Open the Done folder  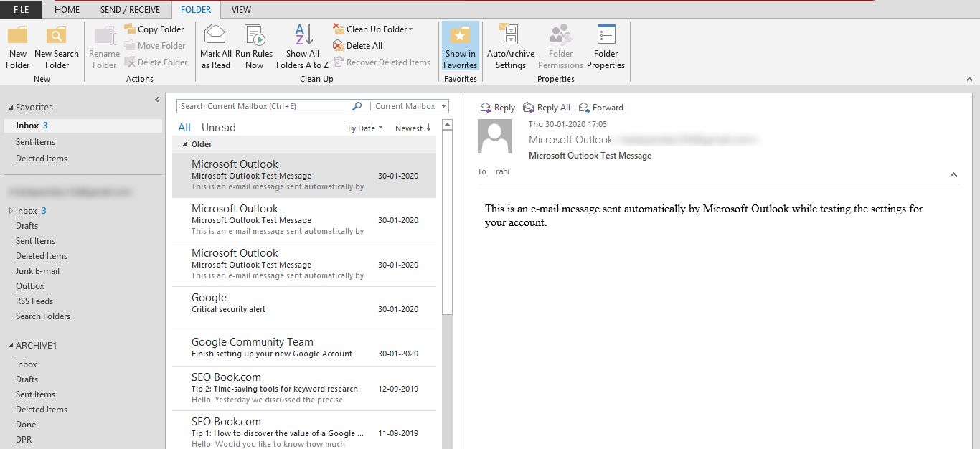26,425
